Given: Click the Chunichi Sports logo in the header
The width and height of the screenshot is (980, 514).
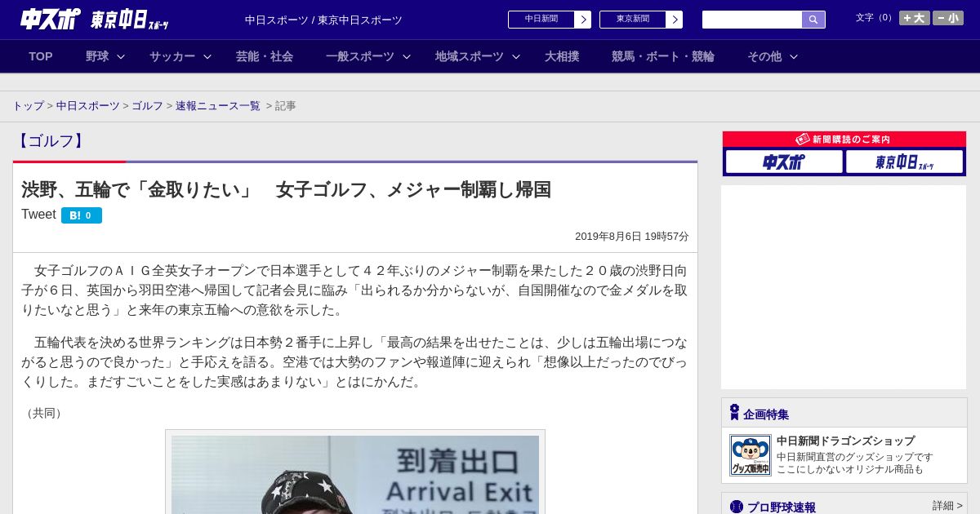Looking at the screenshot, I should click(50, 19).
